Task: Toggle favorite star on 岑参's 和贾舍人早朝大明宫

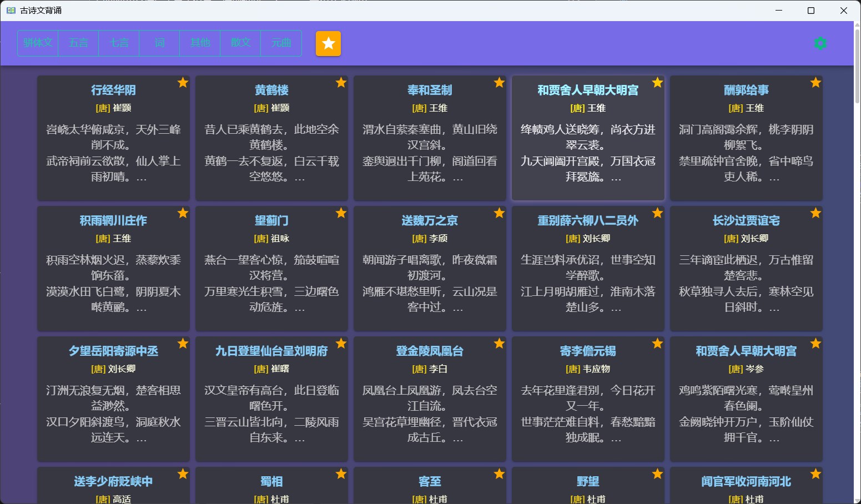Action: point(815,344)
